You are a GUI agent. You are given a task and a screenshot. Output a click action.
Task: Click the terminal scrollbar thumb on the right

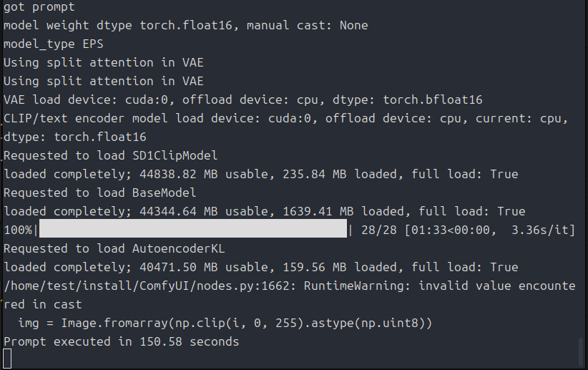point(580,352)
